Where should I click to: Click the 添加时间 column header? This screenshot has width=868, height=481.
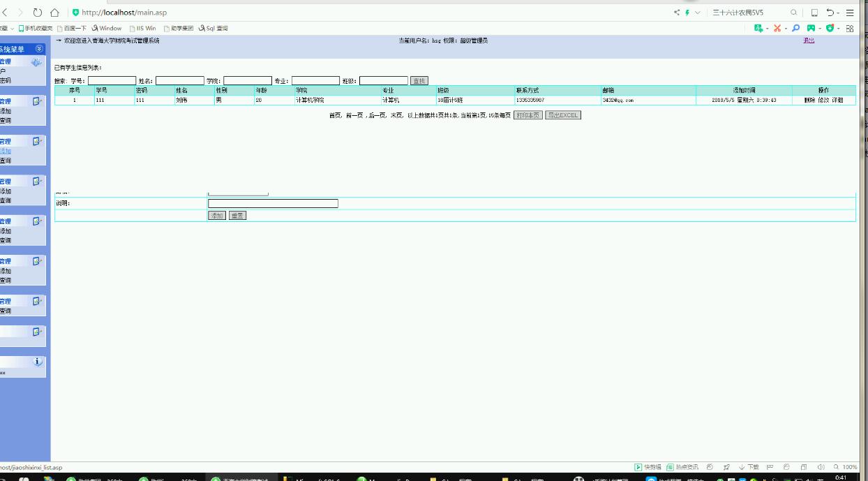tap(744, 91)
